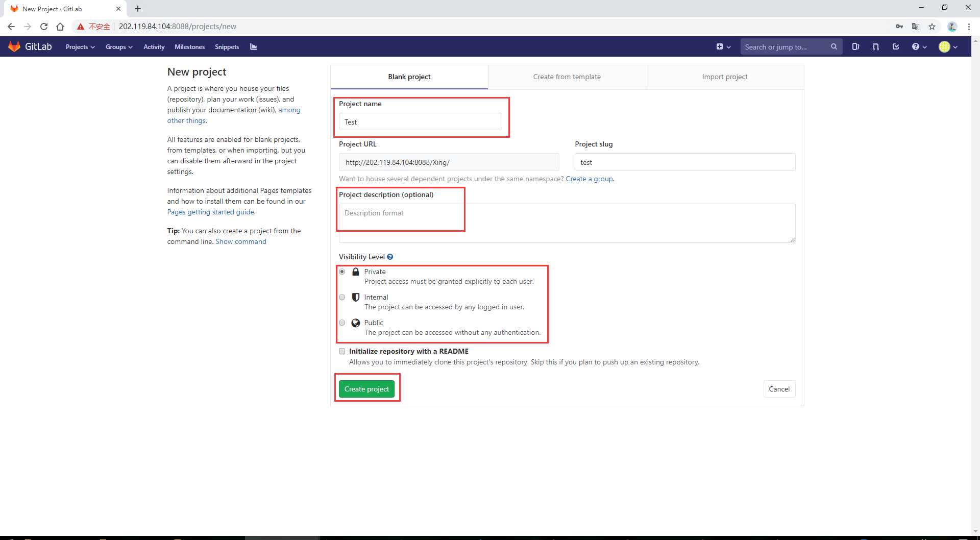Click the browser forward arrow
The height and width of the screenshot is (540, 980).
point(28,27)
